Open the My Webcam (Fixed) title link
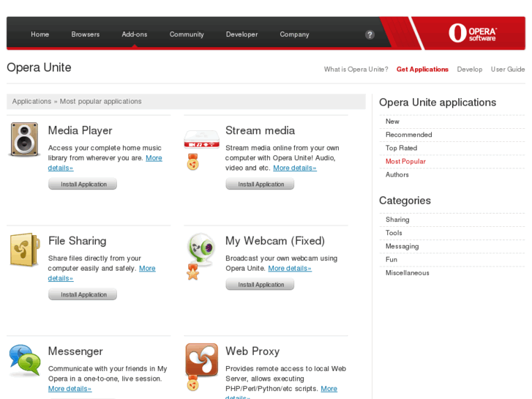Image resolution: width=532 pixels, height=399 pixels. tap(275, 241)
